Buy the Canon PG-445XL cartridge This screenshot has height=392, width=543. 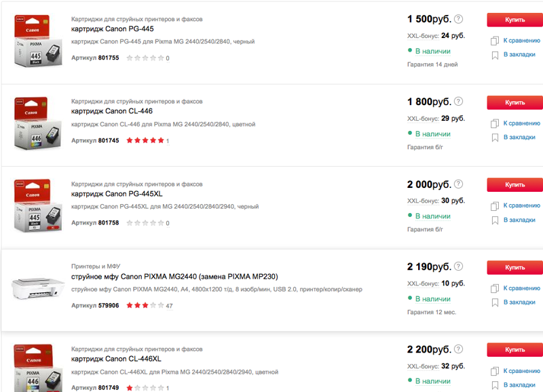click(x=514, y=184)
